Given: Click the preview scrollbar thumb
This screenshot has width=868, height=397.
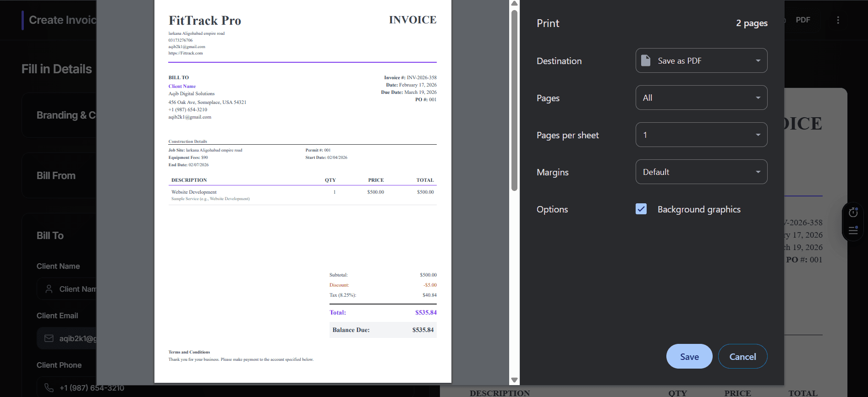Looking at the screenshot, I should pyautogui.click(x=514, y=100).
